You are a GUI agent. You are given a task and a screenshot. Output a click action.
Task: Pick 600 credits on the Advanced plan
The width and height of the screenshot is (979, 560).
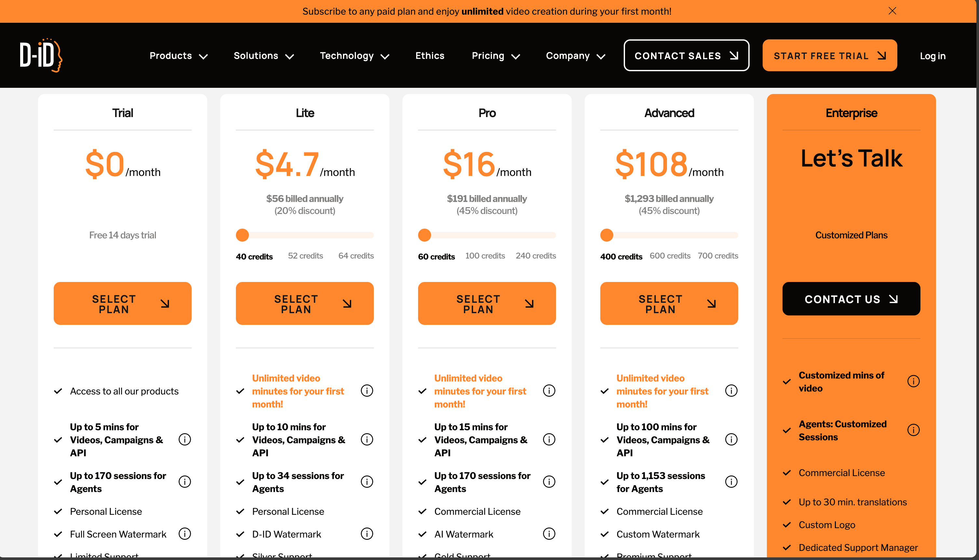[670, 256]
